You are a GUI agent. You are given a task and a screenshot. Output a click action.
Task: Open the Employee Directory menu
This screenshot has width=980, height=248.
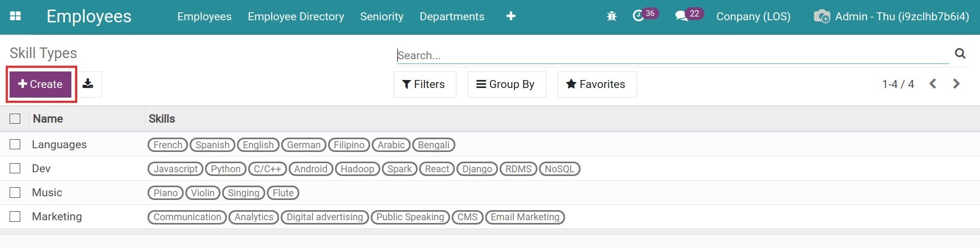coord(296,17)
